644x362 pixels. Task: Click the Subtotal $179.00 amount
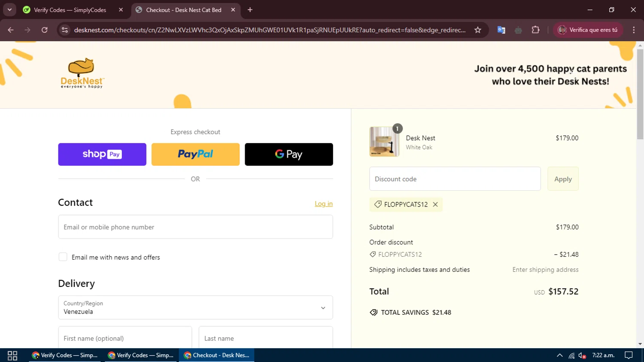point(567,227)
